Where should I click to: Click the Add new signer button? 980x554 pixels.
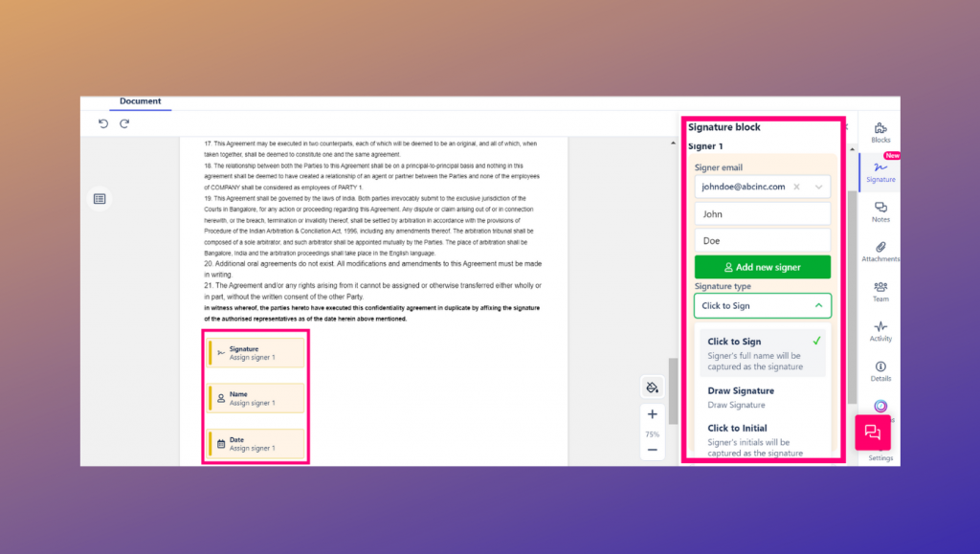tap(763, 267)
